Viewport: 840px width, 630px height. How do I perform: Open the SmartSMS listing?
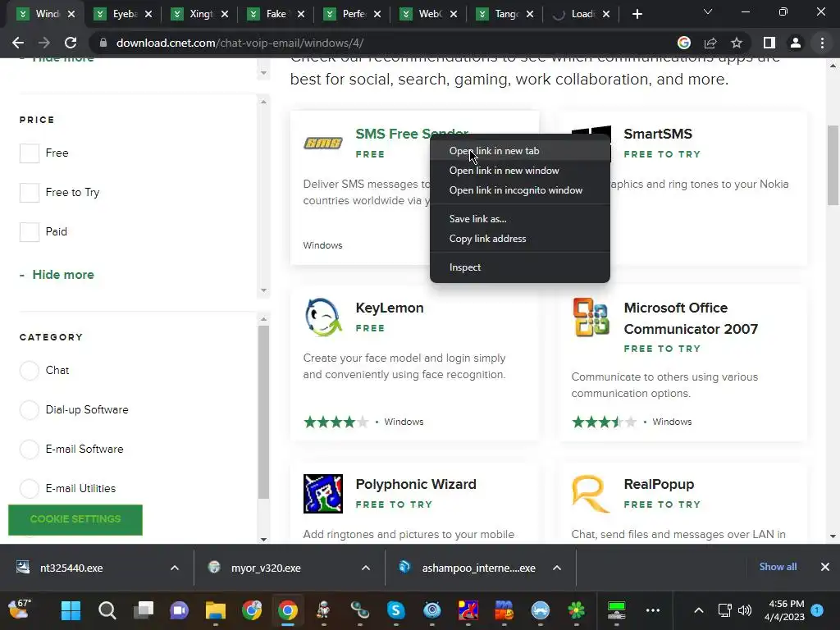pyautogui.click(x=658, y=134)
